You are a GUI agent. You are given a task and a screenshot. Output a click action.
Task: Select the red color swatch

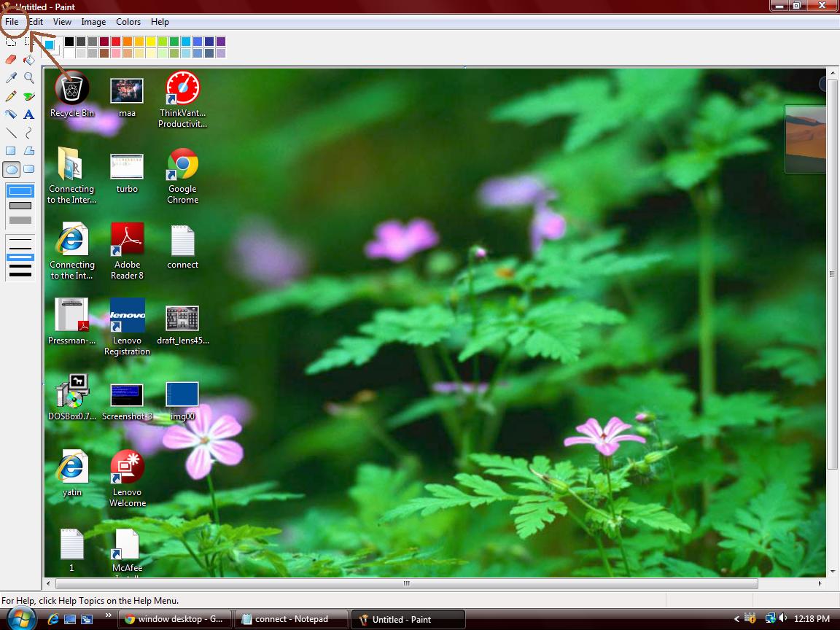[x=113, y=41]
